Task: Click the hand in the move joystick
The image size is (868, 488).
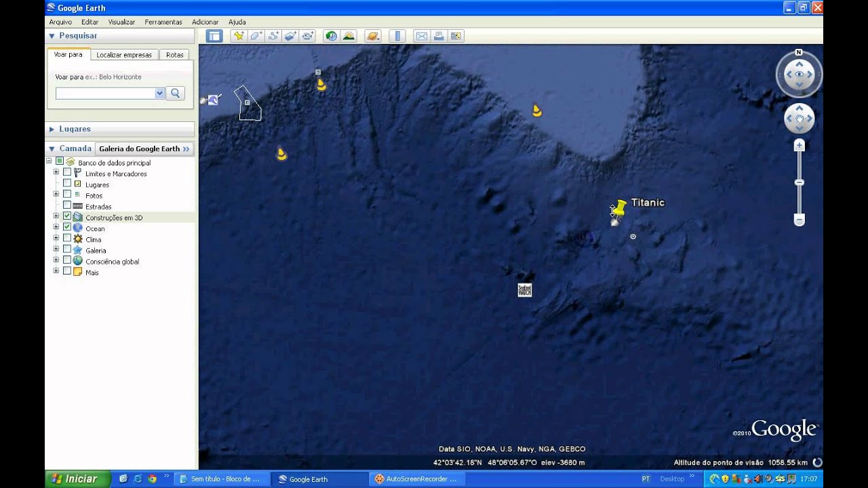Action: coord(800,119)
